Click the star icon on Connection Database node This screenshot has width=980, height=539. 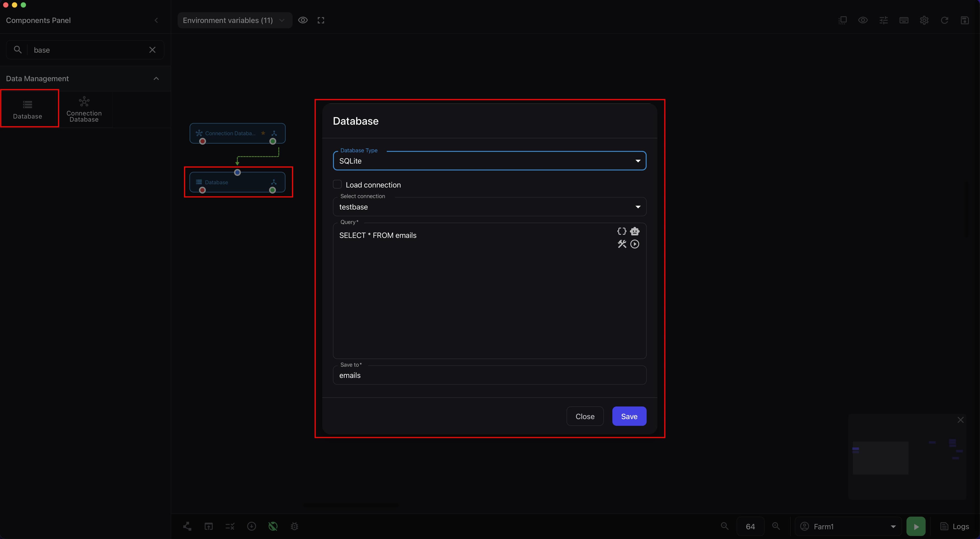[x=263, y=133]
